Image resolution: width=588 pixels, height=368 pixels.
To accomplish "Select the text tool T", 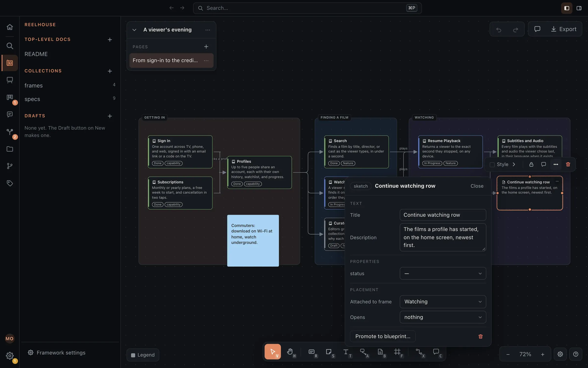I will (346, 352).
